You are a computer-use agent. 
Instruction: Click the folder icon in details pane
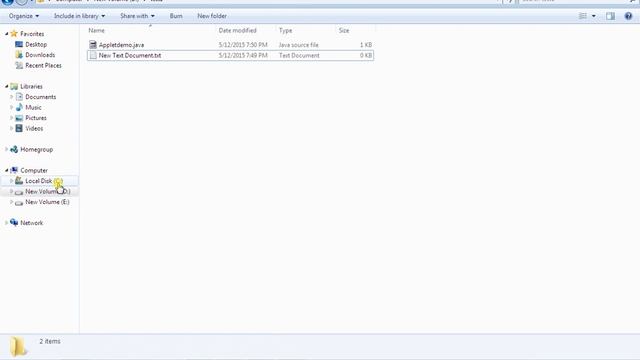(x=18, y=347)
